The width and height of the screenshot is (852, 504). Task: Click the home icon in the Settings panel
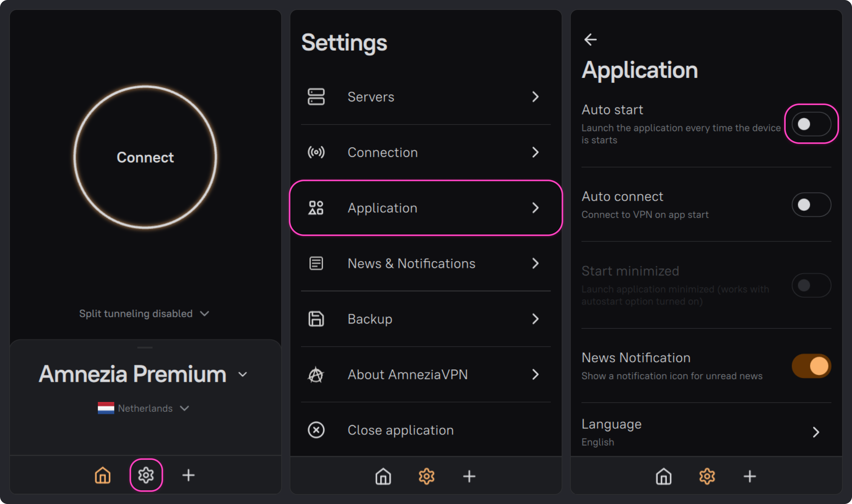pyautogui.click(x=383, y=476)
